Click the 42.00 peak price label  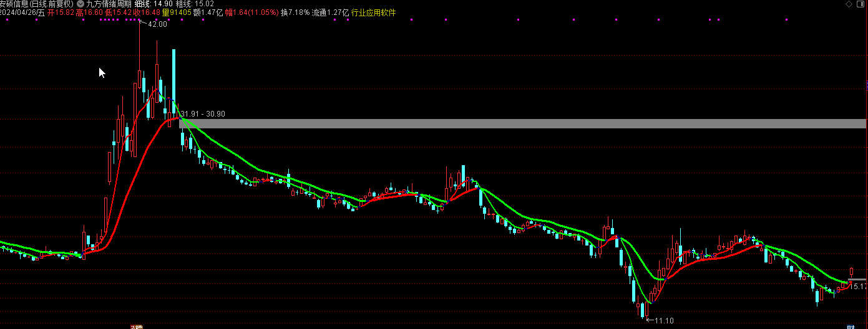pos(157,24)
